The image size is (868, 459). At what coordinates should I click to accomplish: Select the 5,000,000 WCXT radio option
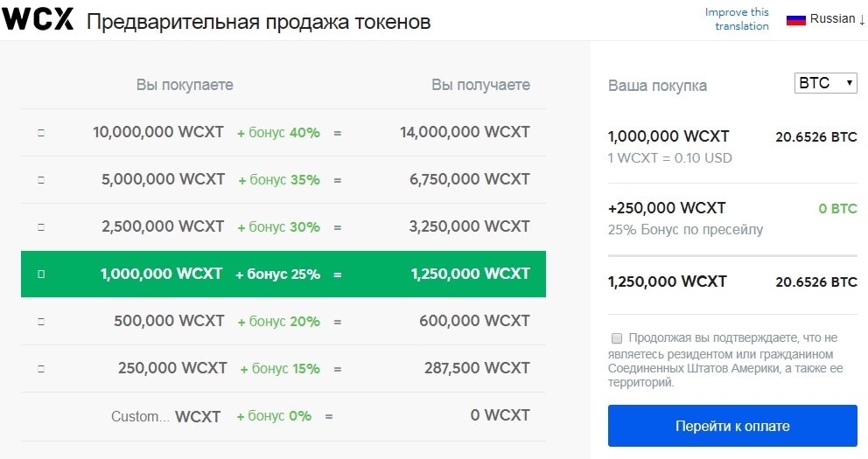point(41,180)
